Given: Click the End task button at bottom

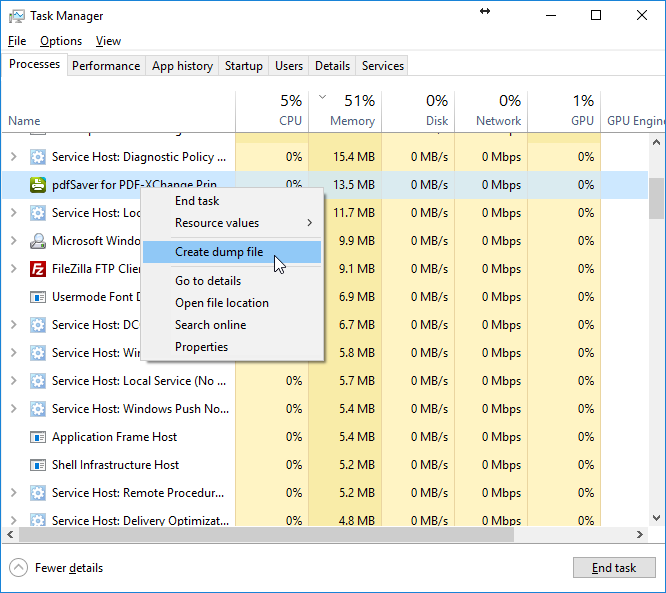Looking at the screenshot, I should 614,568.
